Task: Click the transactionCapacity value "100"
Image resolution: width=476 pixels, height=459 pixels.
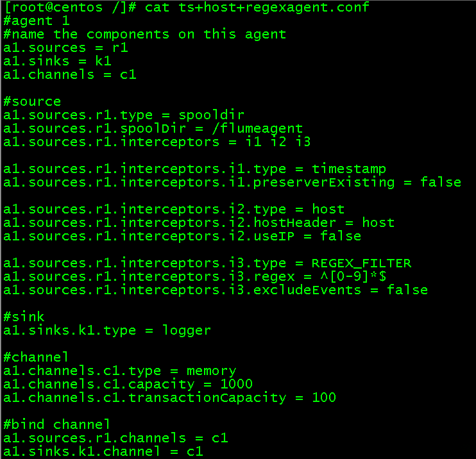Action: tap(324, 397)
